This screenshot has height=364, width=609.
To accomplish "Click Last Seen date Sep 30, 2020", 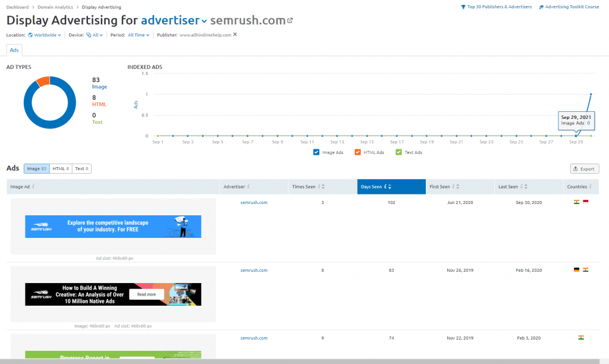I will (529, 202).
